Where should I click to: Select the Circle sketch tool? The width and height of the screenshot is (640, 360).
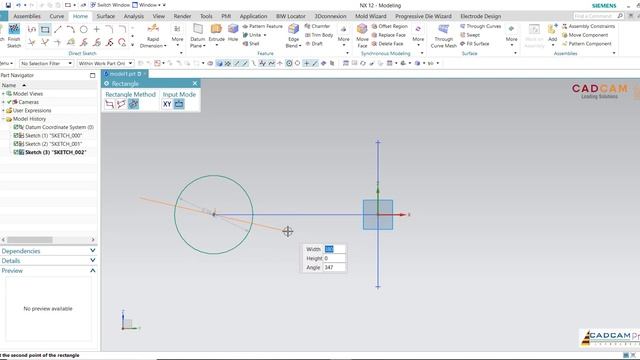click(x=84, y=29)
